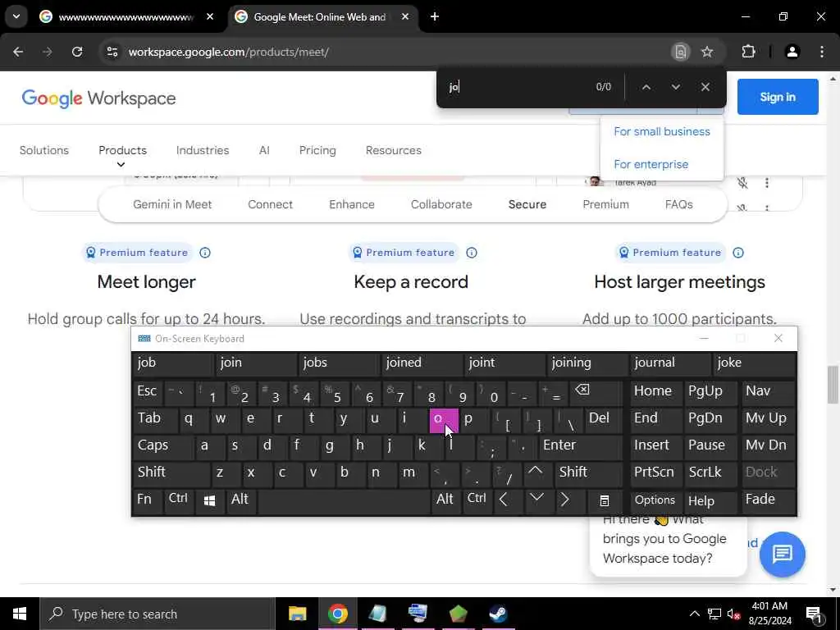The width and height of the screenshot is (840, 630).
Task: Open the Extensions puzzle icon
Action: point(748,52)
